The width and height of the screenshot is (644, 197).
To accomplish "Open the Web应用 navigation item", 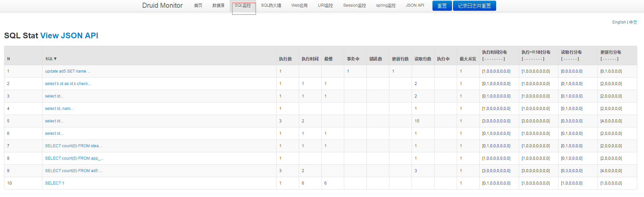I will (299, 6).
